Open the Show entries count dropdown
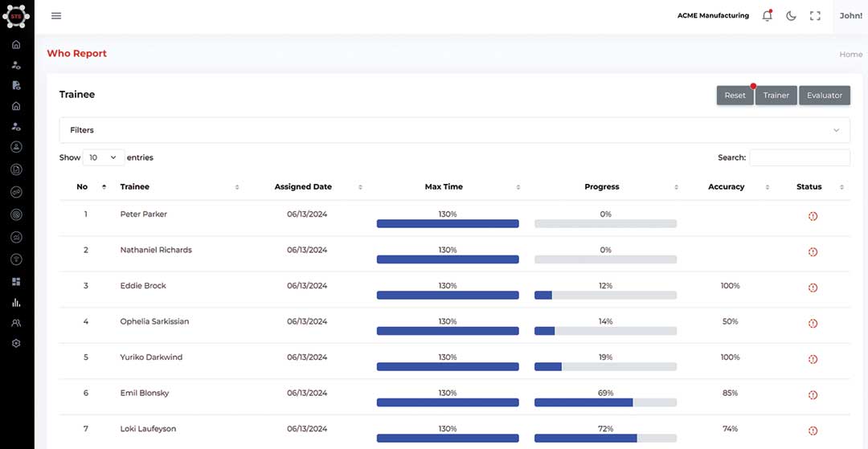Screen dimensions: 868x449 103,157
